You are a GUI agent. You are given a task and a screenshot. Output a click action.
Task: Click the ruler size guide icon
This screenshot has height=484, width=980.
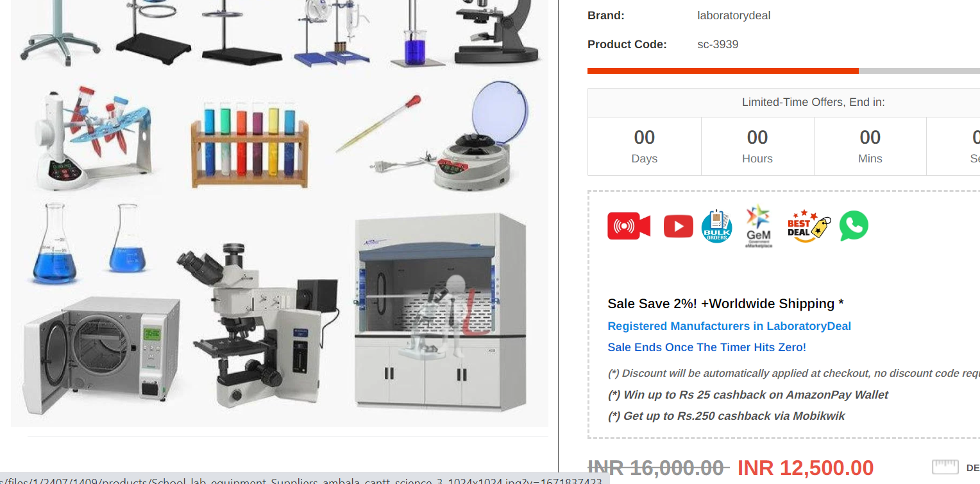tap(945, 467)
